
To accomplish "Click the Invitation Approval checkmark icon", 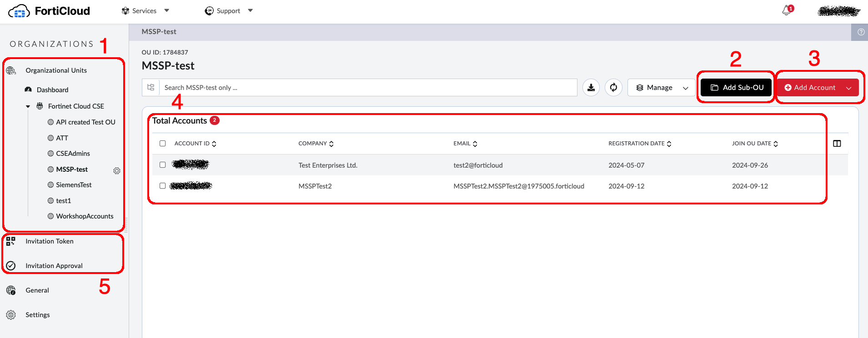I will click(11, 266).
